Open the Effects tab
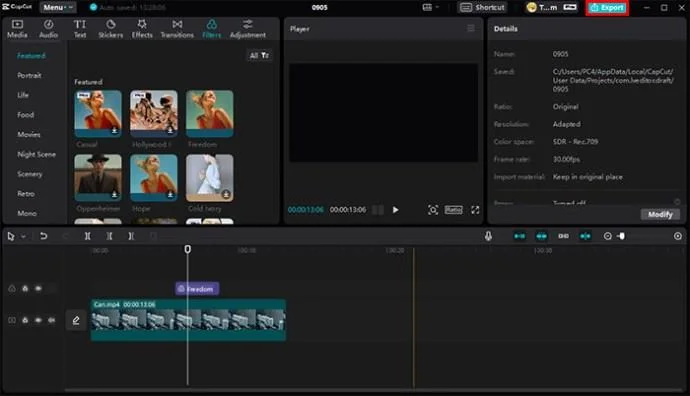The width and height of the screenshot is (690, 396). coord(142,29)
